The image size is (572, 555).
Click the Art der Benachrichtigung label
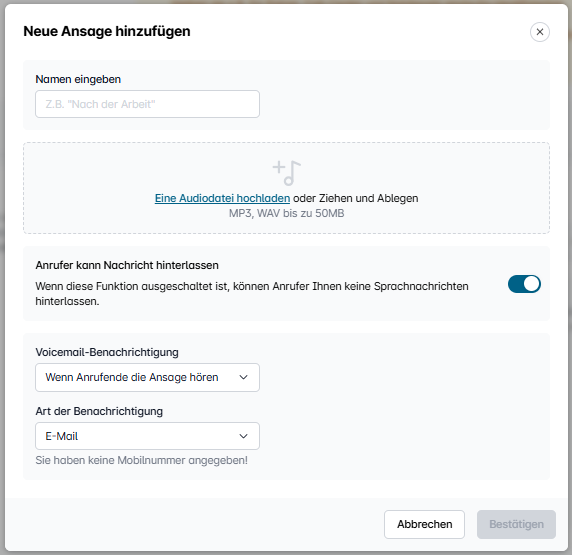(x=99, y=411)
